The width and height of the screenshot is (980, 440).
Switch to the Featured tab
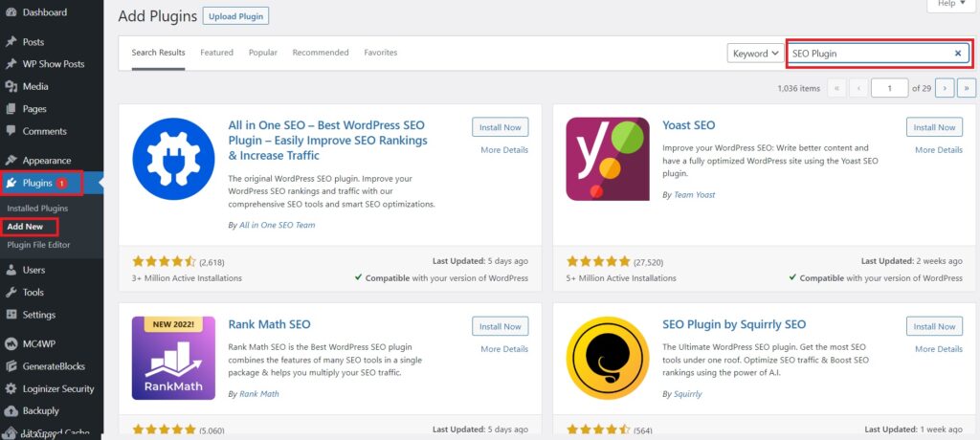click(x=217, y=53)
